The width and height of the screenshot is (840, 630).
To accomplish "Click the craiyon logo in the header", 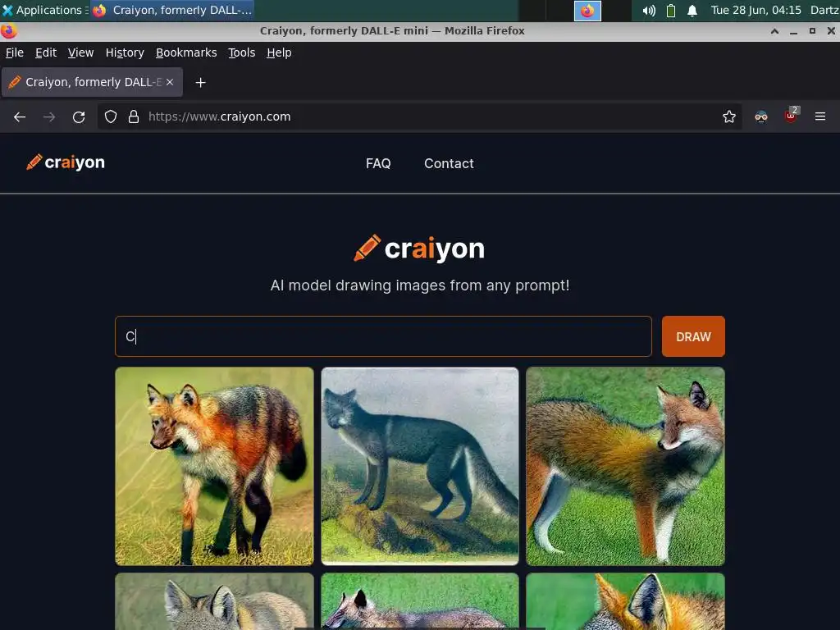I will pyautogui.click(x=66, y=162).
